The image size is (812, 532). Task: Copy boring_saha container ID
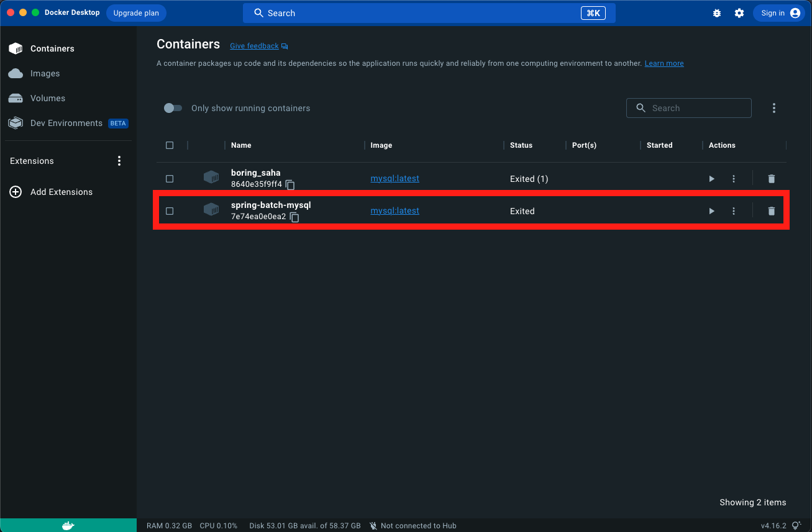pyautogui.click(x=290, y=185)
